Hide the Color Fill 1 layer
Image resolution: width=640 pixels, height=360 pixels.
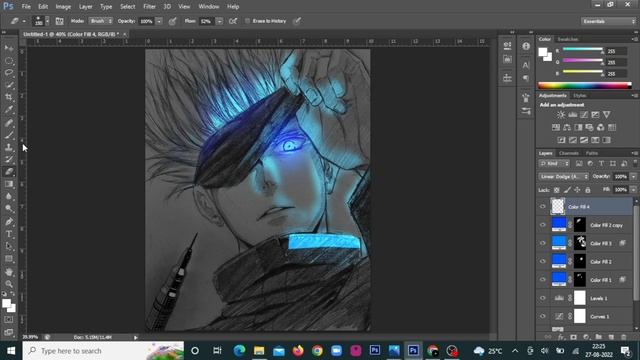542,280
